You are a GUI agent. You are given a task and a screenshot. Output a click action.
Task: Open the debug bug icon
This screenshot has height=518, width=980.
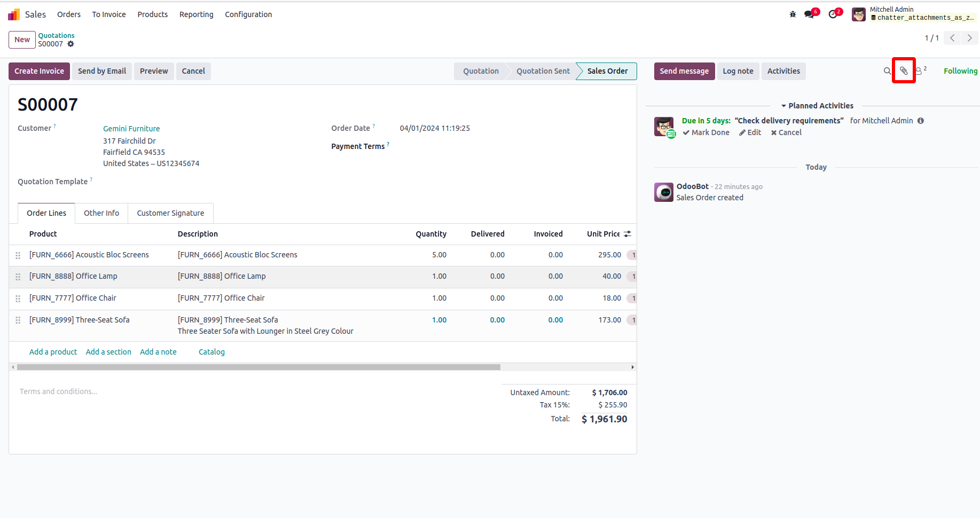point(793,14)
